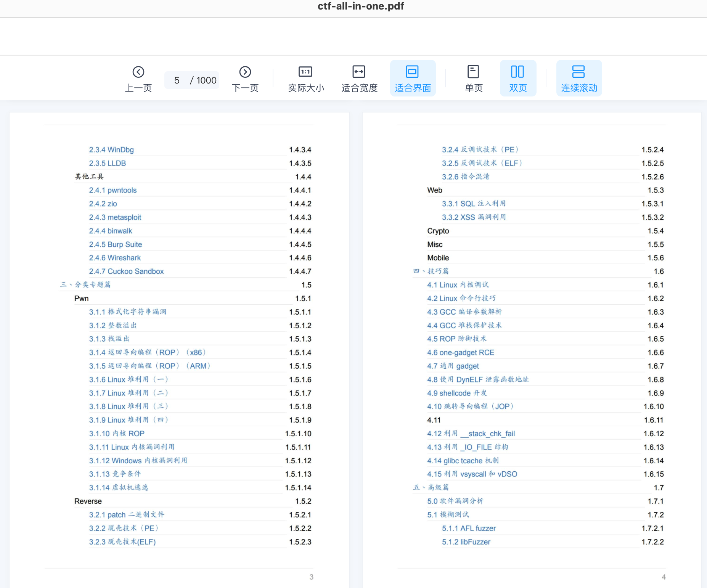Viewport: 707px width, 588px height.
Task: Open link 4.9 shellcode 开发
Action: tap(457, 393)
